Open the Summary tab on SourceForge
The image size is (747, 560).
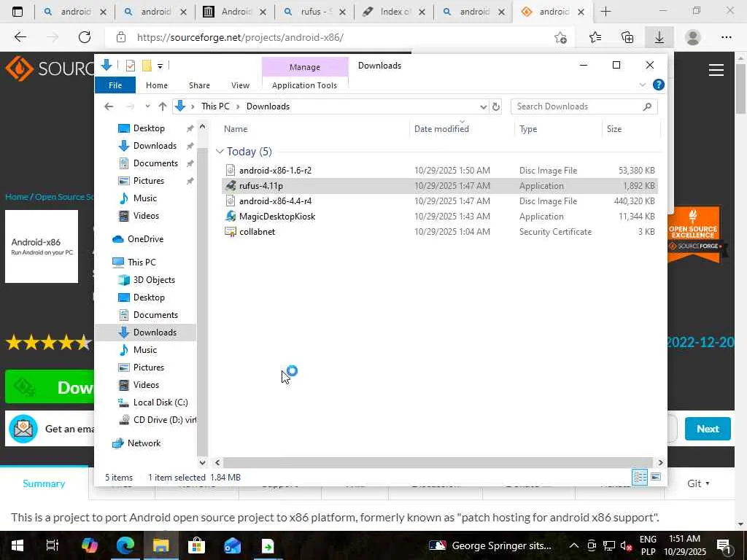[x=44, y=483]
